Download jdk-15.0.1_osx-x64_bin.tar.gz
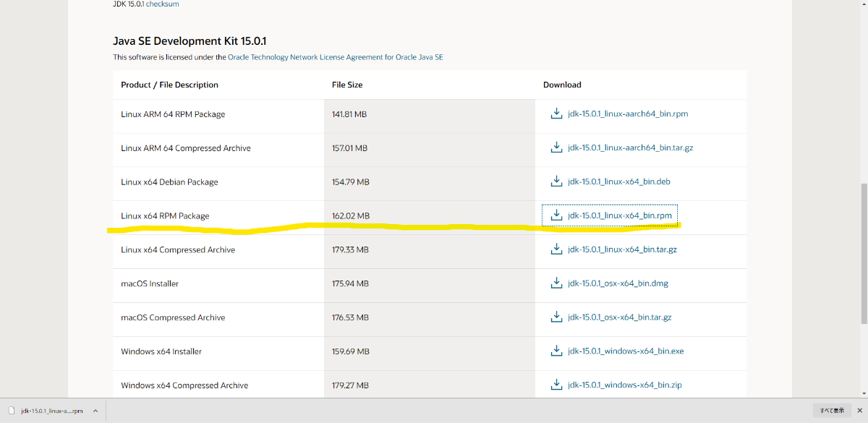 620,317
